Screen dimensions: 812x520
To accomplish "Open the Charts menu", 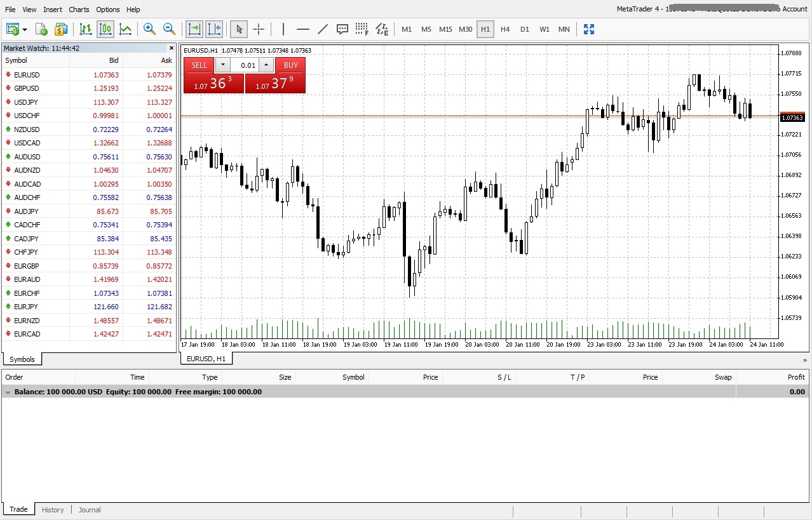I will 79,10.
